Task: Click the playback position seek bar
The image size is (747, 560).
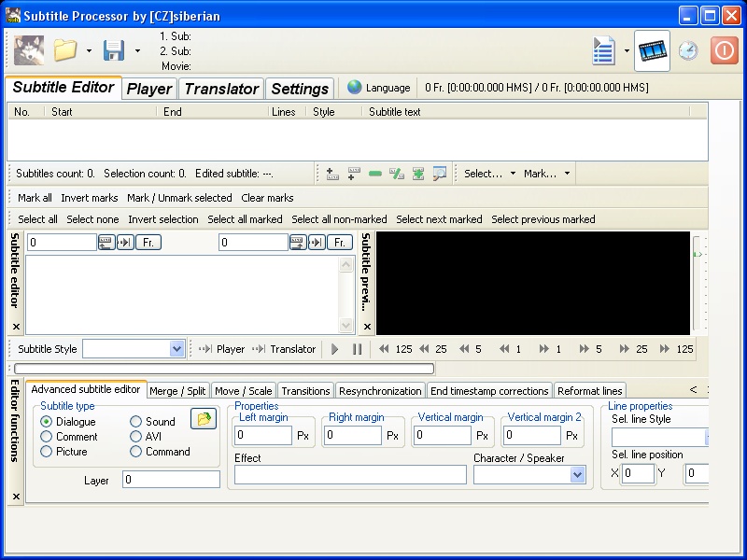Action: 224,369
